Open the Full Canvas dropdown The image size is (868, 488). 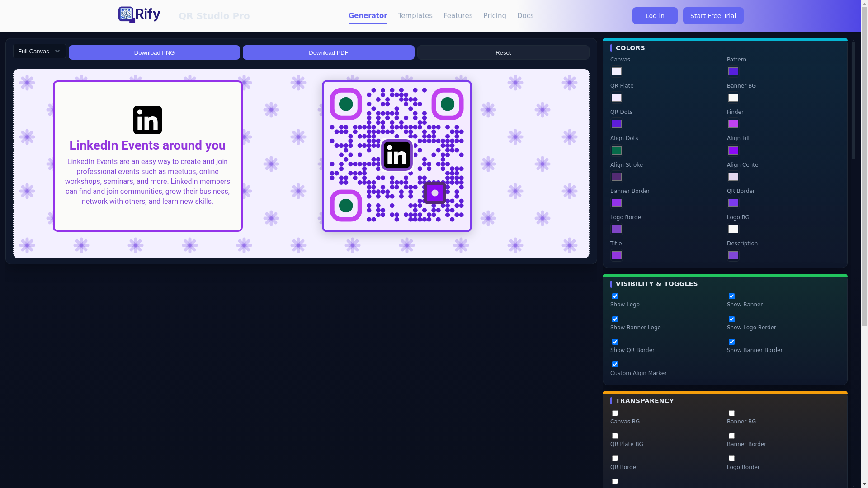pyautogui.click(x=39, y=51)
